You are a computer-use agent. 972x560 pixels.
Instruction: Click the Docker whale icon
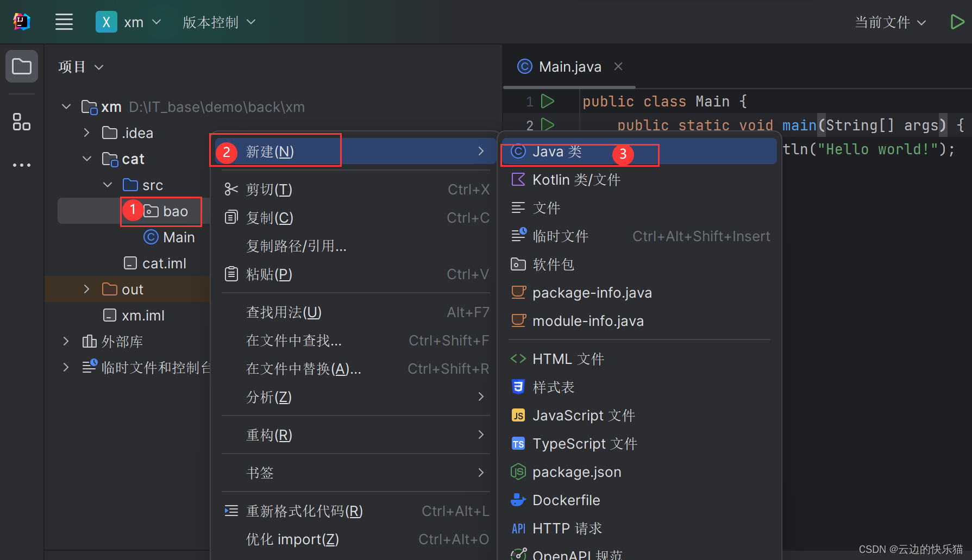(518, 500)
